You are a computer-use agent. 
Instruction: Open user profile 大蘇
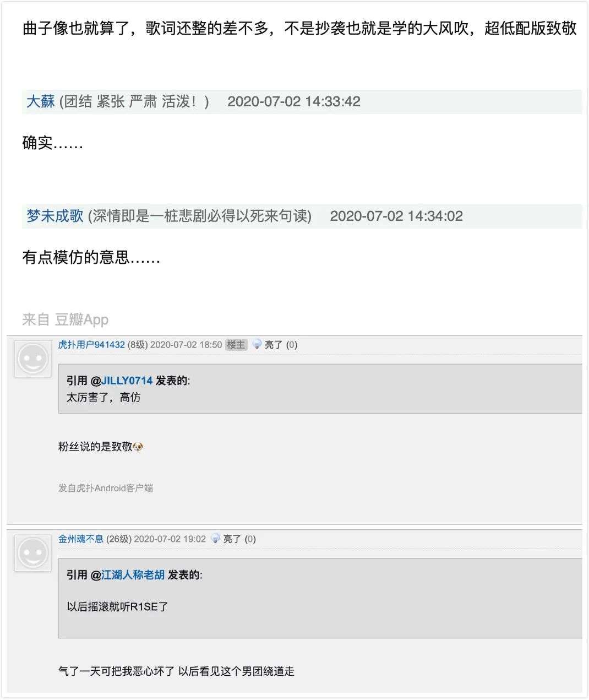coord(41,102)
